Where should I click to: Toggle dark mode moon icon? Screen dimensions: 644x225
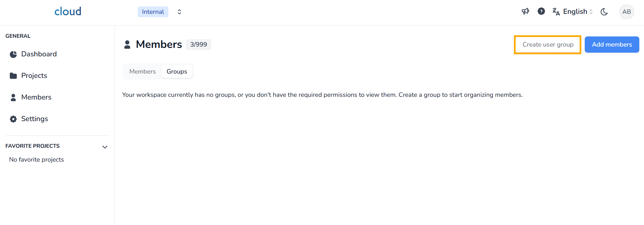pos(604,12)
